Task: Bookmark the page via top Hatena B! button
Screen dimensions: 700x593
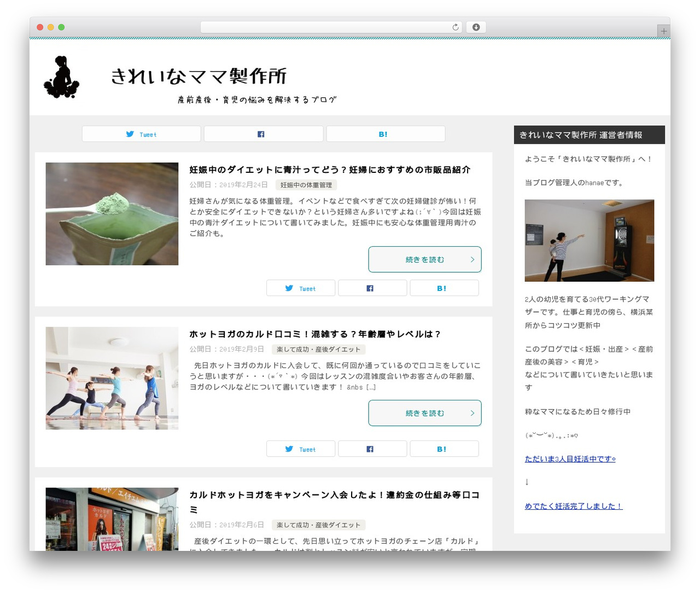Action: tap(386, 134)
